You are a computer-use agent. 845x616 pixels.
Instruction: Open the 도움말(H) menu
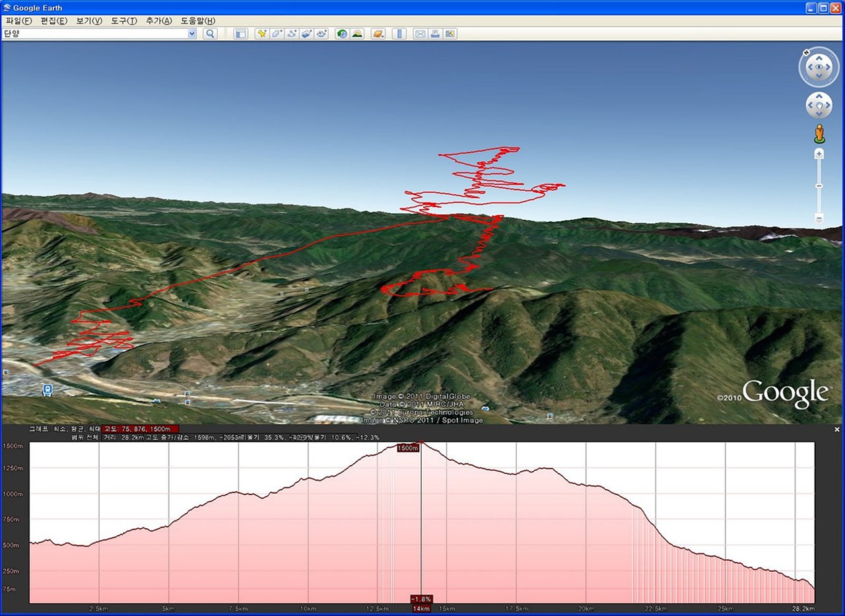[197, 20]
